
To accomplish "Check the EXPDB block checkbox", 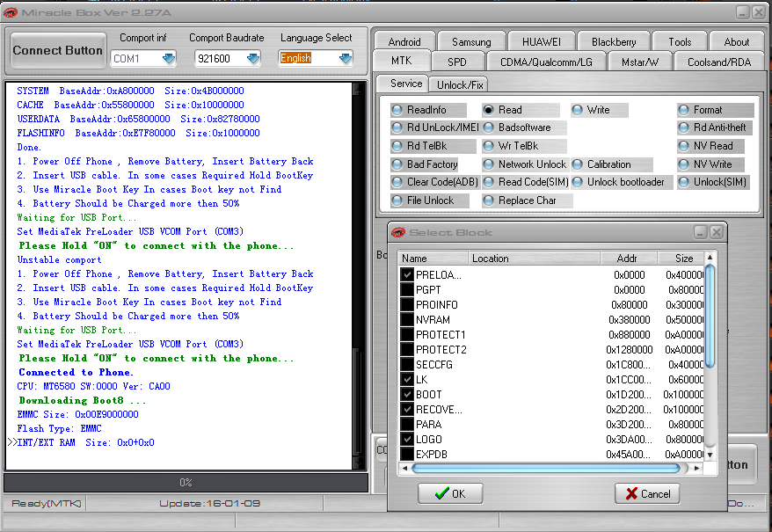I will point(407,454).
